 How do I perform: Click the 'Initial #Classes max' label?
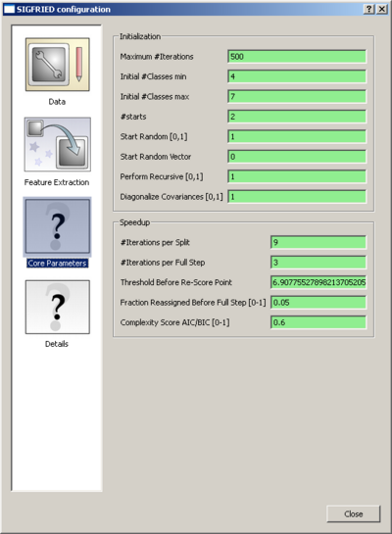155,97
